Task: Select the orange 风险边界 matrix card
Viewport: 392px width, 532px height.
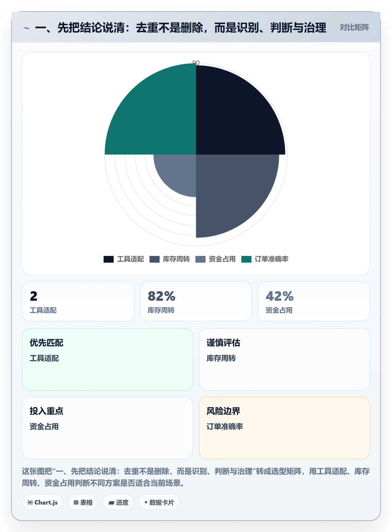Action: [284, 428]
